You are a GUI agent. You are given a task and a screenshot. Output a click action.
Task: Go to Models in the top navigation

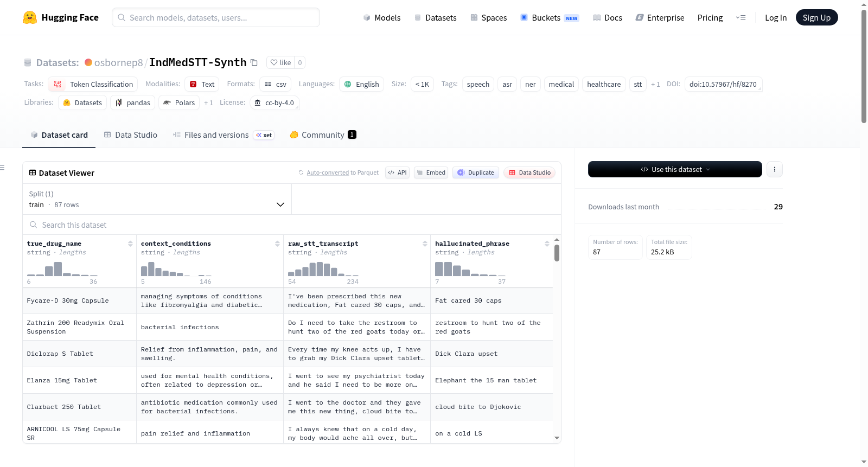click(382, 17)
